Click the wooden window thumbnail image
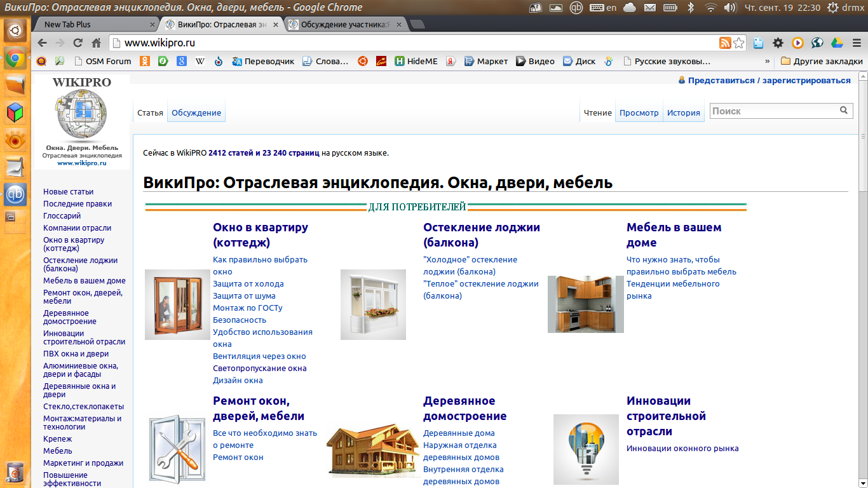 point(177,304)
